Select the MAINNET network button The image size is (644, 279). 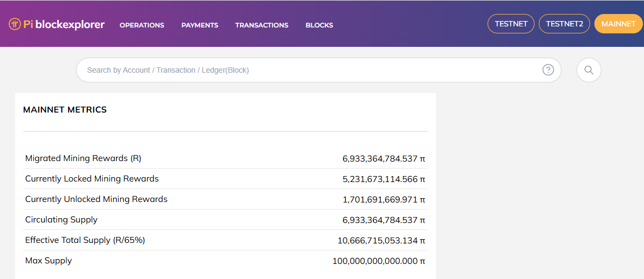tap(618, 24)
